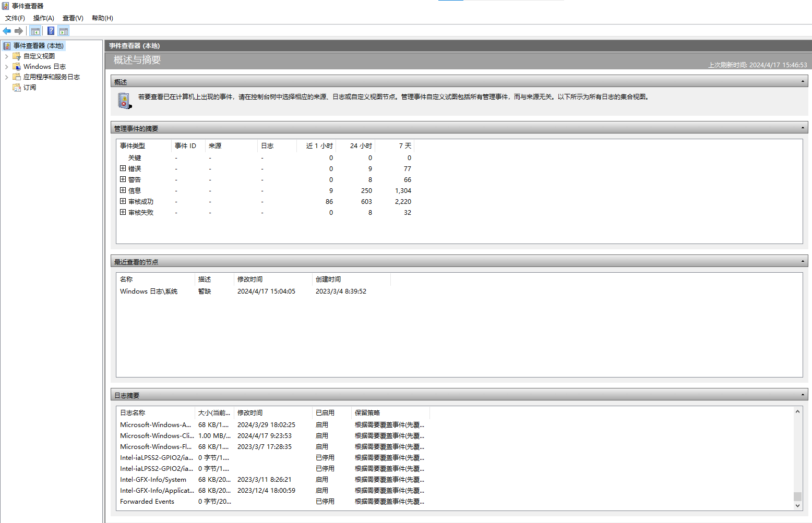The width and height of the screenshot is (812, 523).
Task: Click the 日志摘要 list scrollbar down arrow
Action: 797,505
